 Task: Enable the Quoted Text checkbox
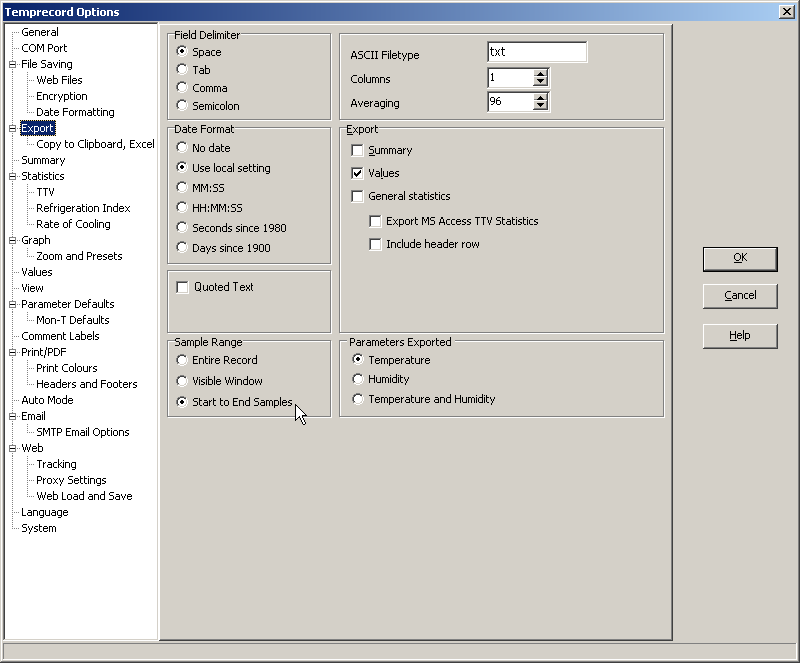pos(182,287)
